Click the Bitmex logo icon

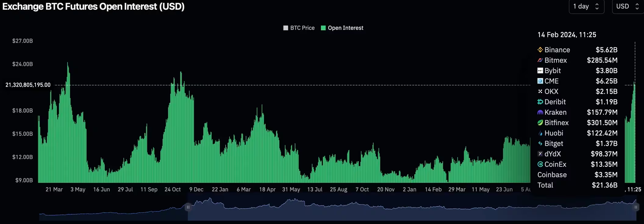(x=540, y=60)
